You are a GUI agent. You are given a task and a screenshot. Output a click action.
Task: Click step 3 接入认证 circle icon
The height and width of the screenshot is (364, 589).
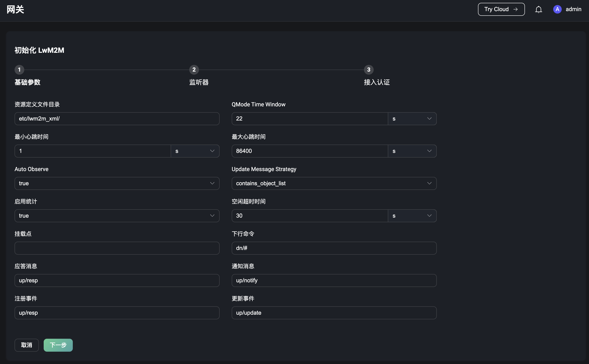pos(369,70)
